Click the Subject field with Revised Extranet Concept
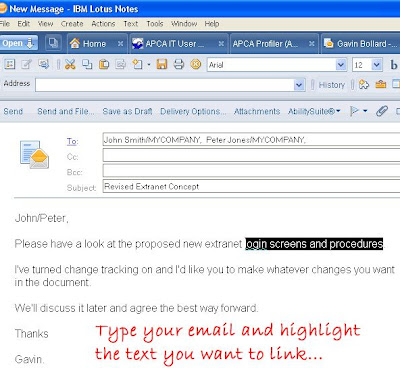 tap(251, 186)
